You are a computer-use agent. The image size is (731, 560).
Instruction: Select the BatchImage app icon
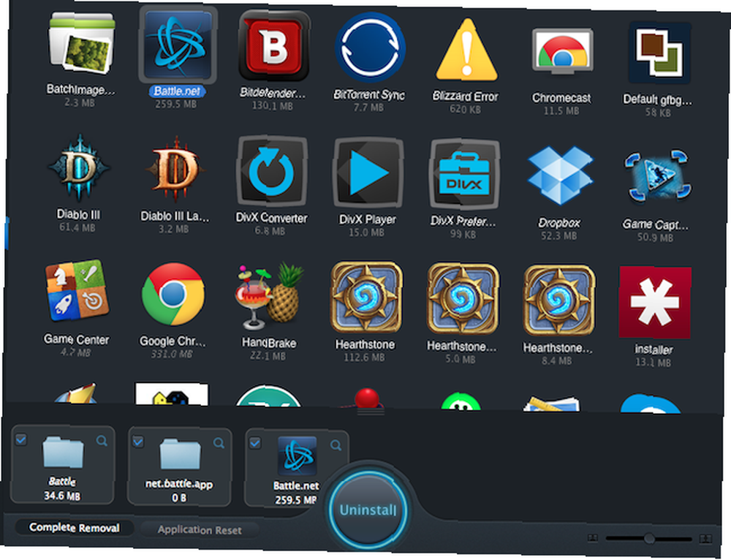pos(82,43)
